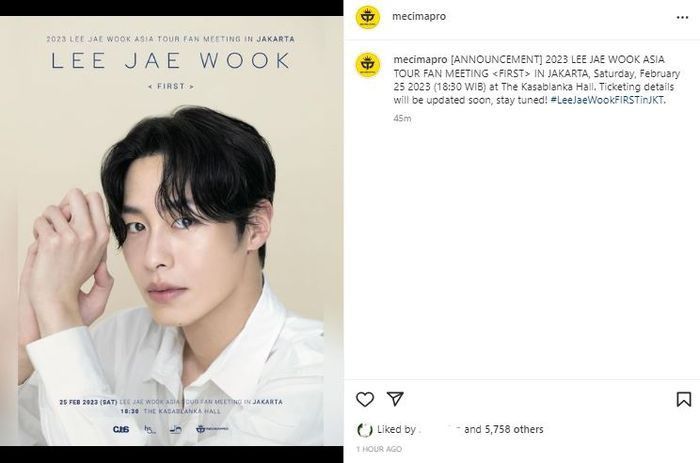This screenshot has width=700, height=463.
Task: Share the post via paper plane icon
Action: 395,399
